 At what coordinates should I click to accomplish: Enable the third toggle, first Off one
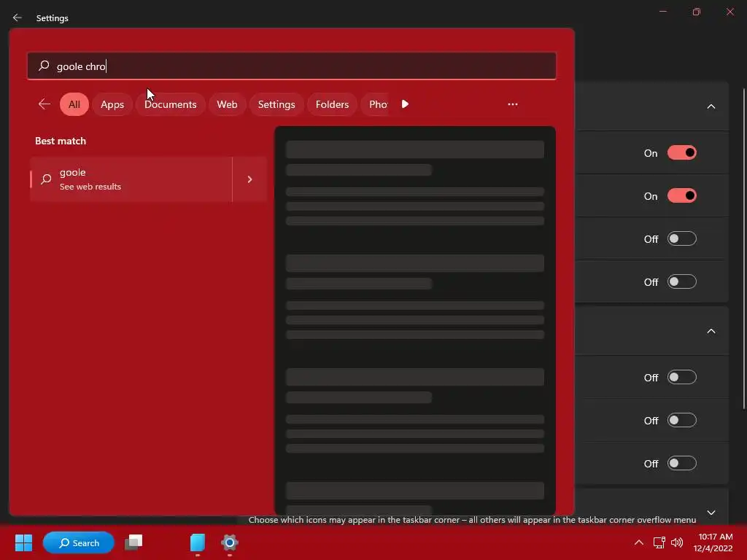point(682,238)
